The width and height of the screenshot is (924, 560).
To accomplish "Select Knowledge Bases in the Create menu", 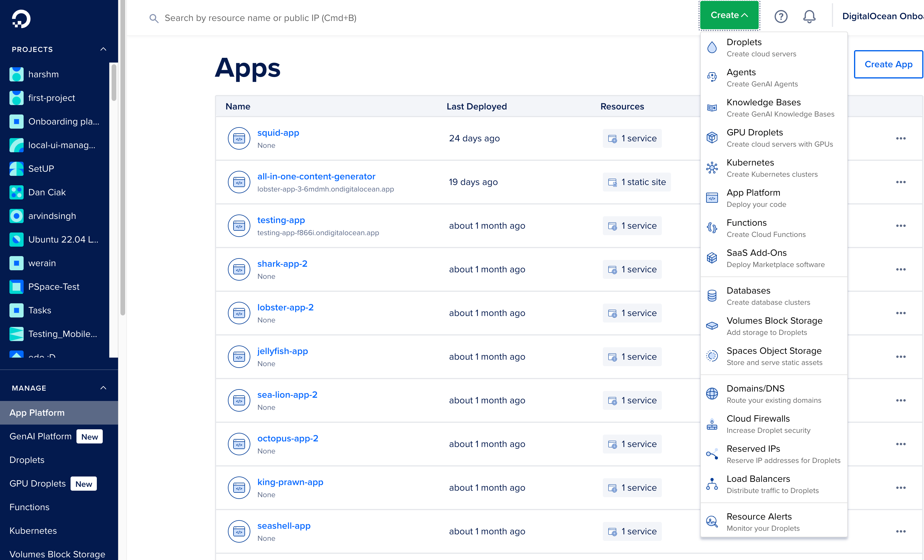I will click(x=774, y=108).
